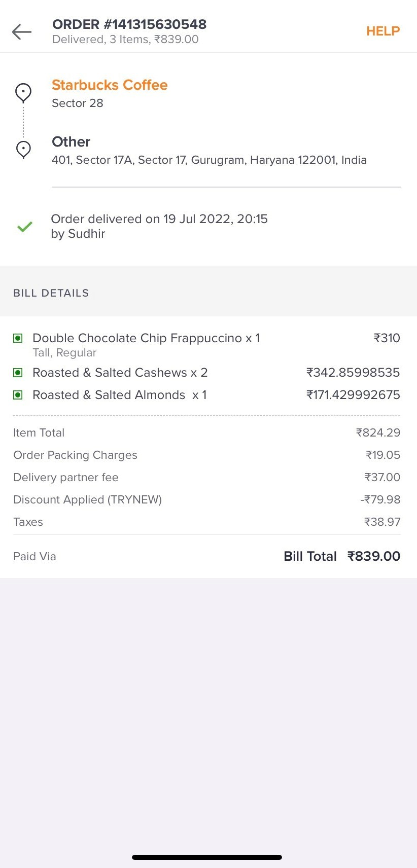
Task: Tap the BILL DETAILS section header
Action: 51,293
